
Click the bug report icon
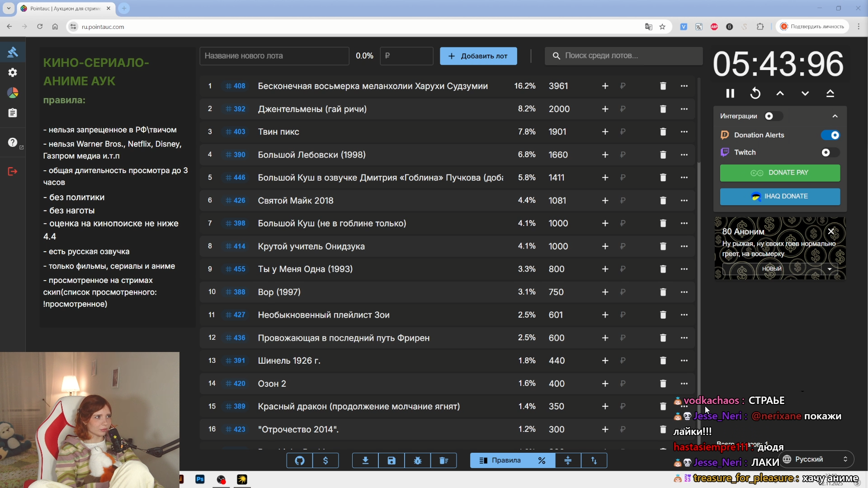point(418,460)
